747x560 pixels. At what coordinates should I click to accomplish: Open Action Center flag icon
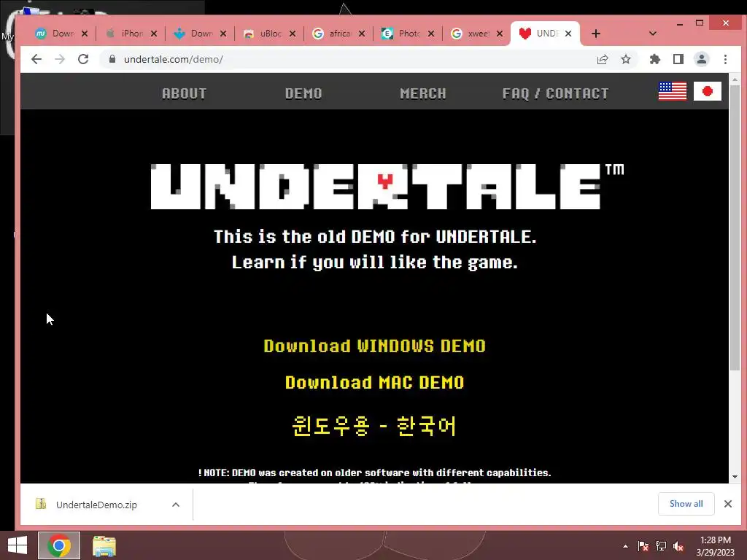click(643, 546)
